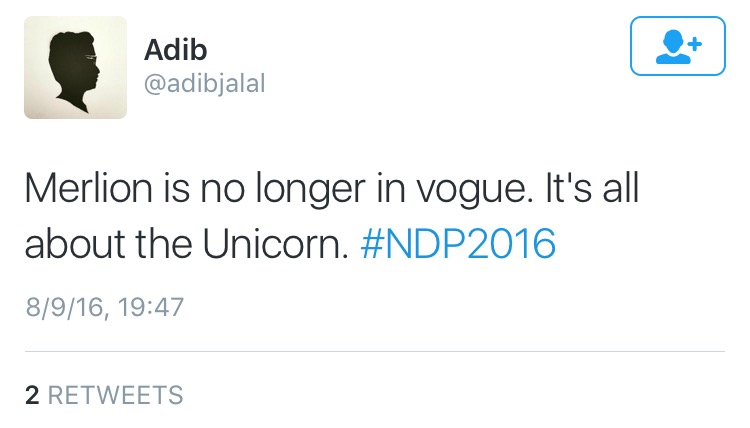750x428 pixels.
Task: Click the follow user icon button
Action: click(x=677, y=46)
